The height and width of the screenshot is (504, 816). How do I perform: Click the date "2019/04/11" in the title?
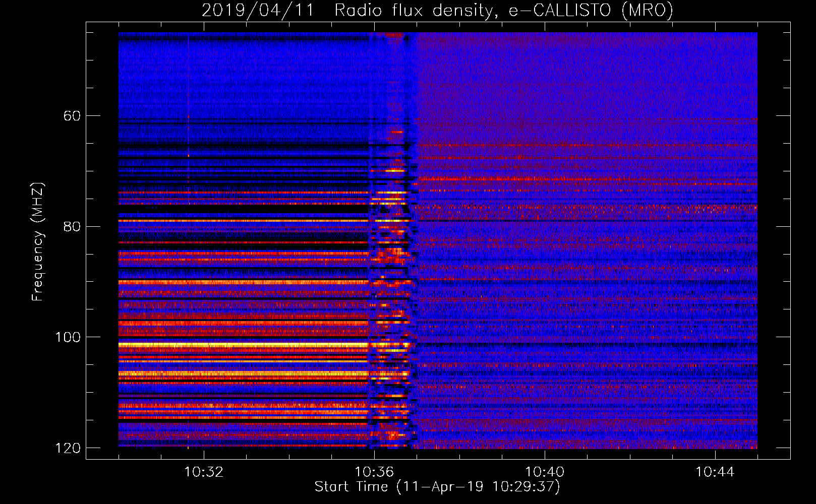coord(258,10)
